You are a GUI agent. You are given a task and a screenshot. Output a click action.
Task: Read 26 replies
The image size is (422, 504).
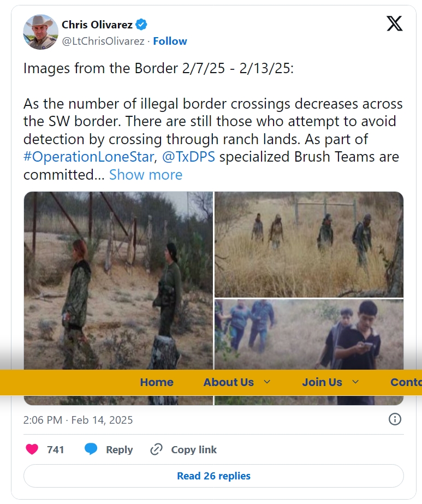pos(213,476)
